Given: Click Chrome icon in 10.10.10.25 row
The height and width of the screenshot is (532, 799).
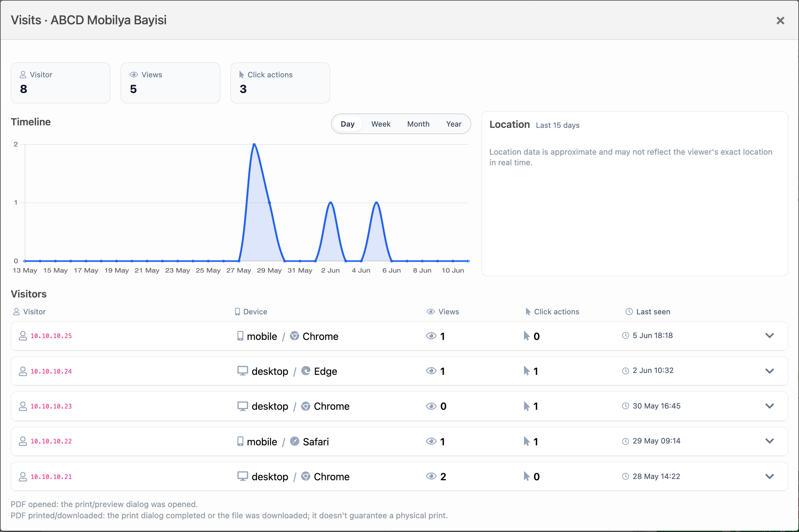Looking at the screenshot, I should (x=294, y=336).
